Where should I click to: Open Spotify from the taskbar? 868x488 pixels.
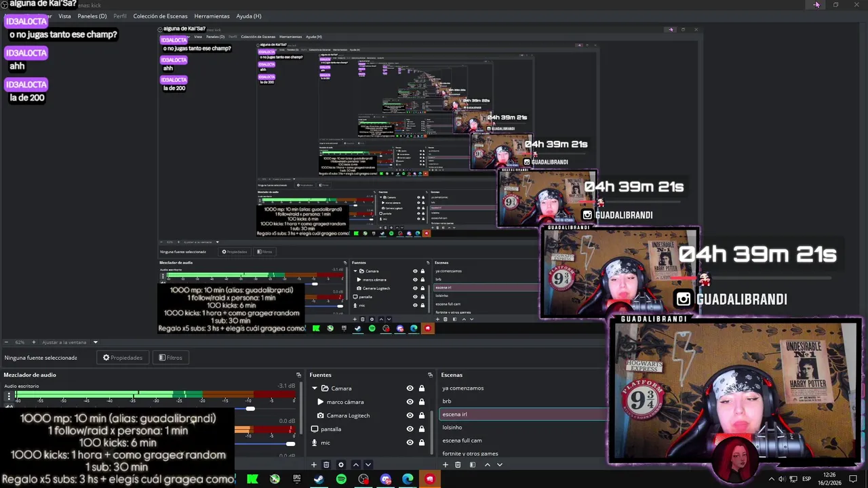341,479
